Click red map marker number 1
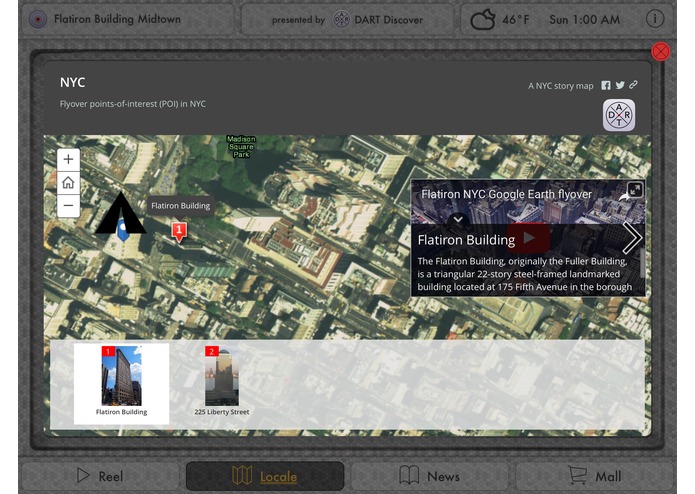 pyautogui.click(x=179, y=231)
